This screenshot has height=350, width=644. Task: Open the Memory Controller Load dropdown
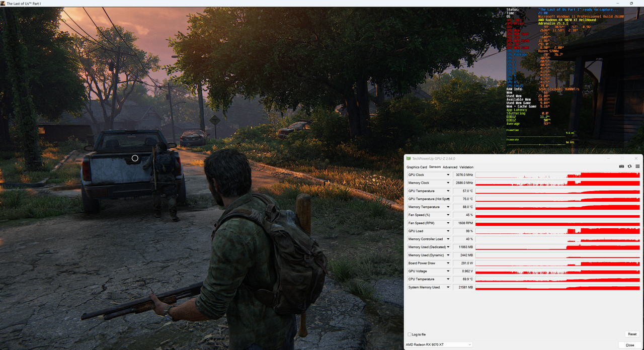point(448,239)
